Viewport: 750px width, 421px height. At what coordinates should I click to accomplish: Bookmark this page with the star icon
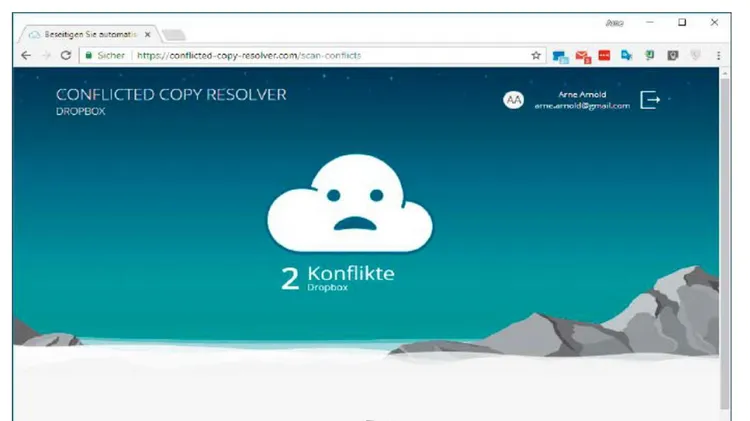tap(536, 55)
